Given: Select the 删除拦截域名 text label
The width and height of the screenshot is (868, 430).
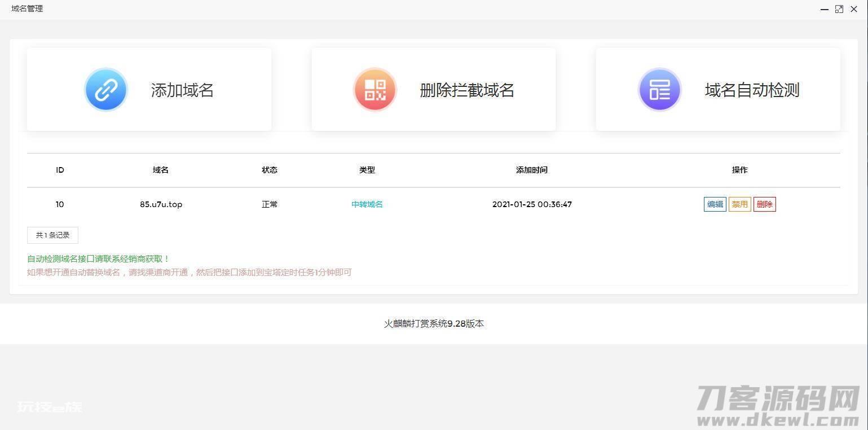Looking at the screenshot, I should 466,90.
